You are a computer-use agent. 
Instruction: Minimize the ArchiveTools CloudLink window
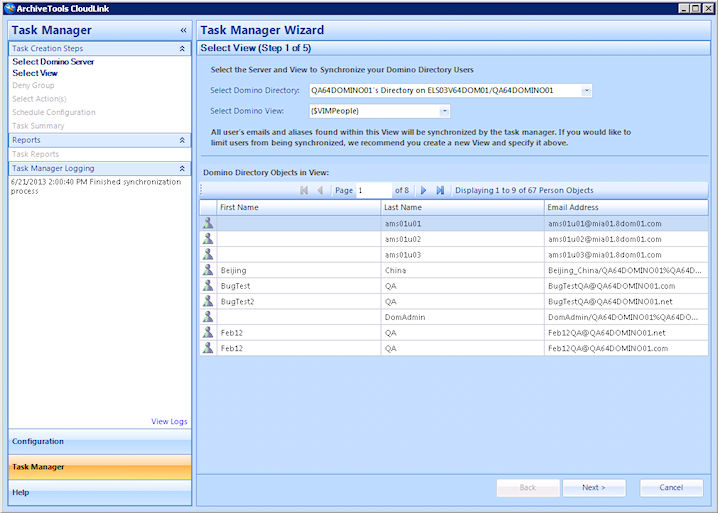point(684,8)
